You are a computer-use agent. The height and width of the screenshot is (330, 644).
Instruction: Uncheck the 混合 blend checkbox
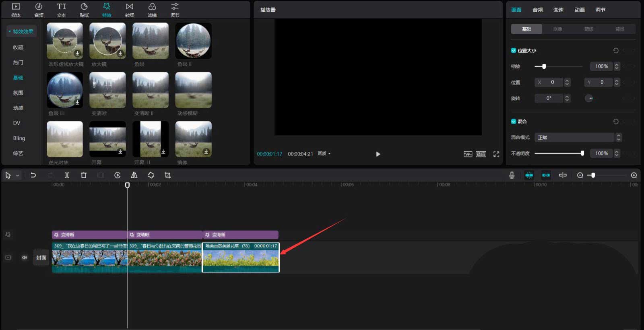514,121
